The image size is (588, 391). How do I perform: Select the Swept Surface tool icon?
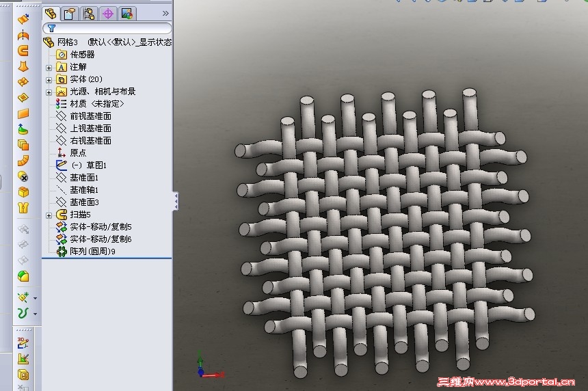coord(23,51)
